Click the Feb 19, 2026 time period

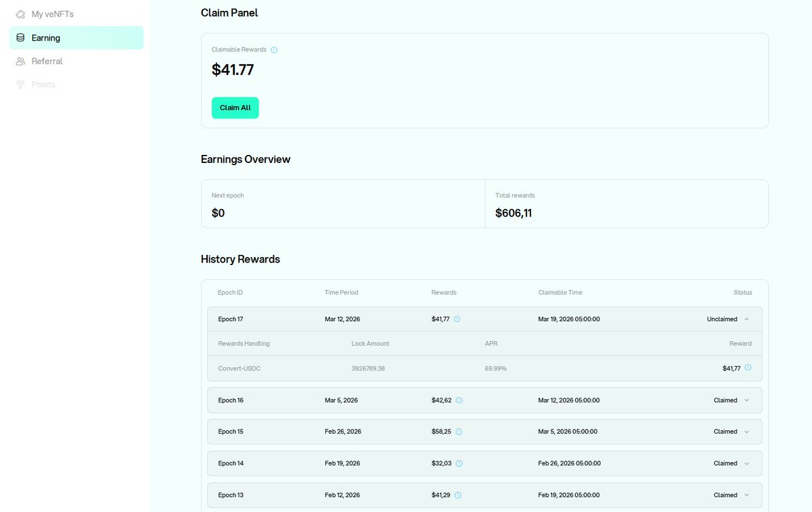(x=342, y=463)
